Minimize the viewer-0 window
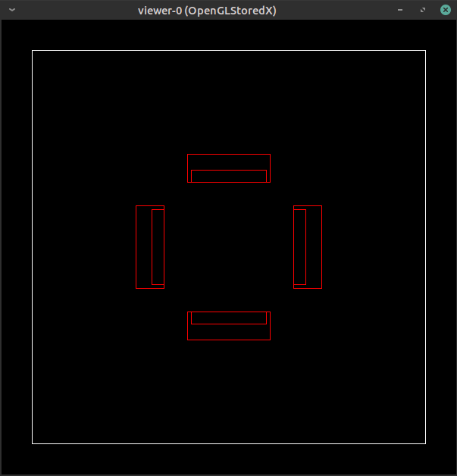The width and height of the screenshot is (457, 476). (x=400, y=10)
